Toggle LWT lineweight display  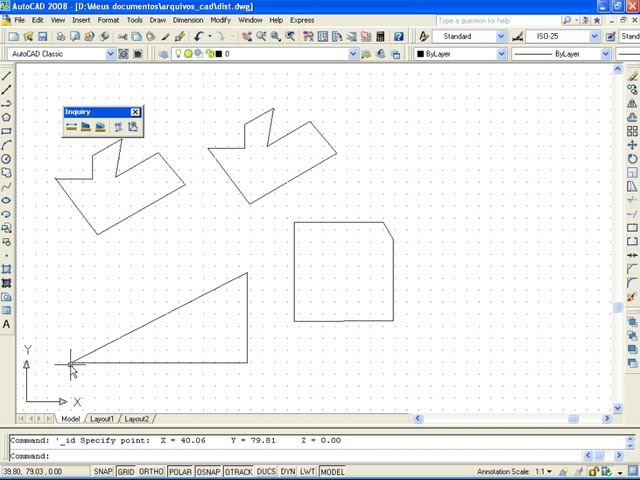[307, 471]
